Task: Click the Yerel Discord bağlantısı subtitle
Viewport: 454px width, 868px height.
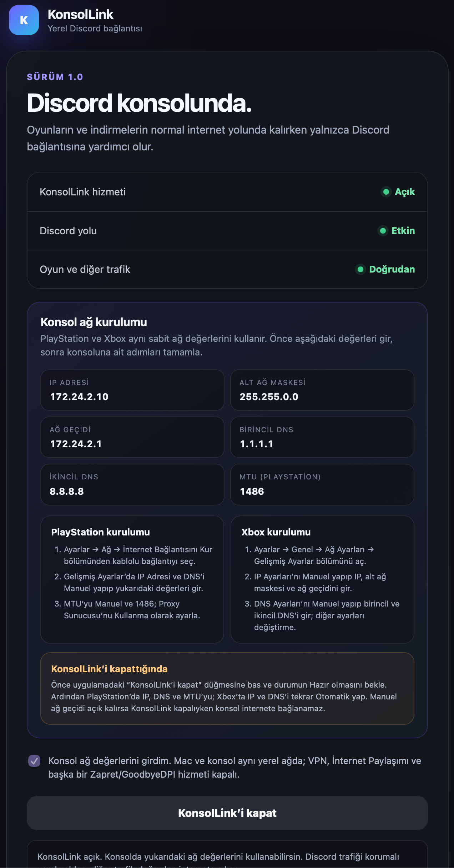Action: (x=95, y=29)
